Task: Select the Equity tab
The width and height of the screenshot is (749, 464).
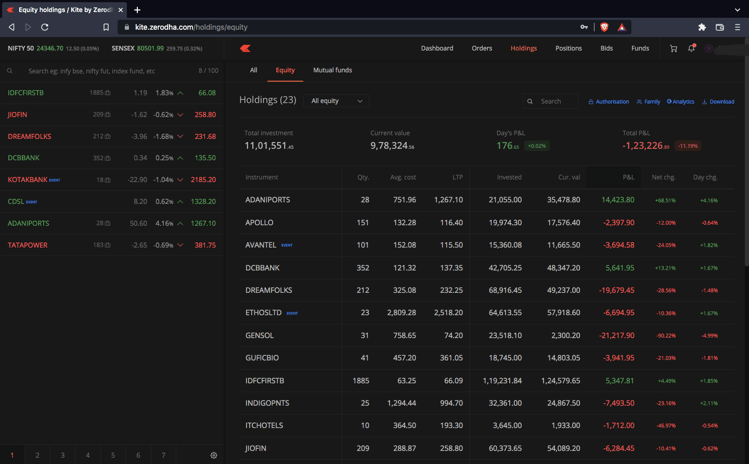Action: pyautogui.click(x=285, y=70)
